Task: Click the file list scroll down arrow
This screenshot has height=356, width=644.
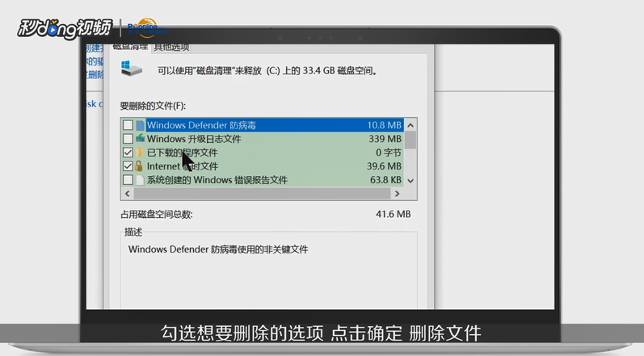Action: tap(410, 181)
